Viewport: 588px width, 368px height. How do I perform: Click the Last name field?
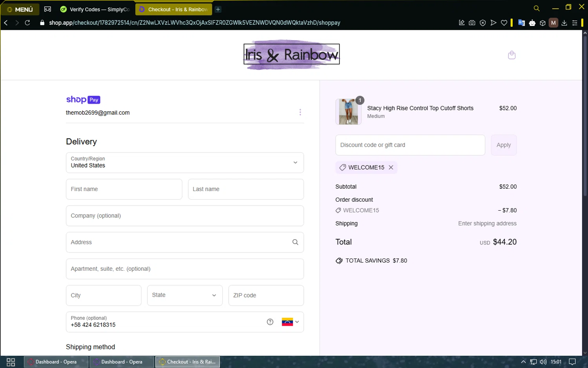pyautogui.click(x=246, y=189)
